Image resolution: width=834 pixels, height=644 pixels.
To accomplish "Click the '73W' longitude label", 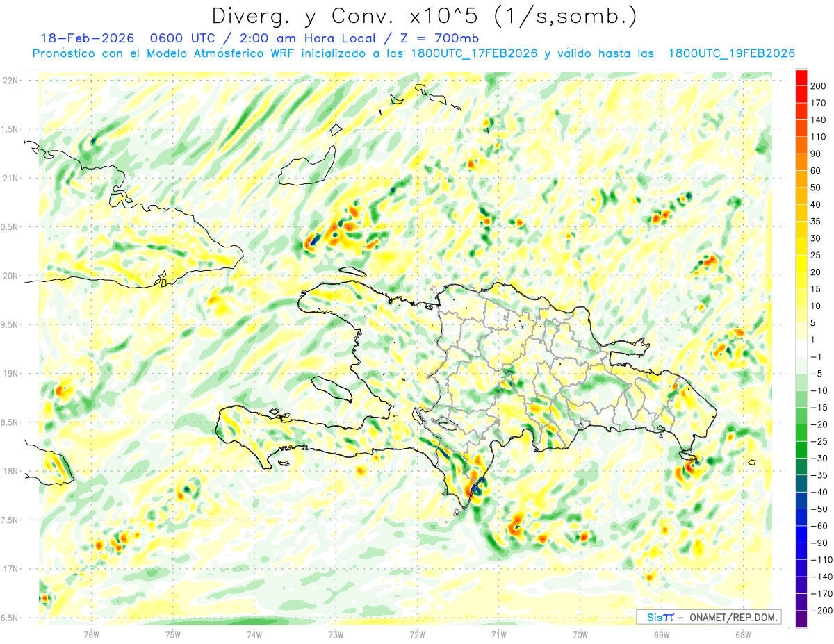I will (336, 634).
